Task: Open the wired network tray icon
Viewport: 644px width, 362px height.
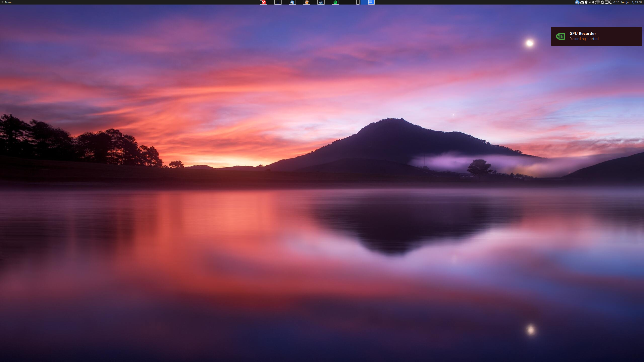Action: (x=607, y=2)
